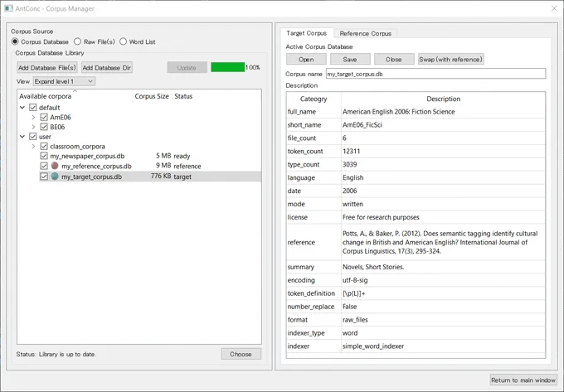Click the format value raw_files
Screen dimensions: 564x392
pos(443,320)
